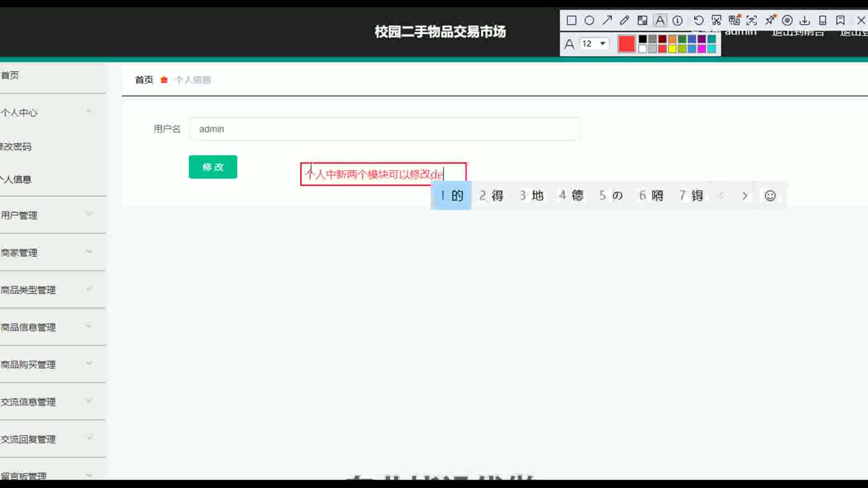Click inside the red annotation text box
Viewport: 868px width, 488px height.
pos(383,174)
